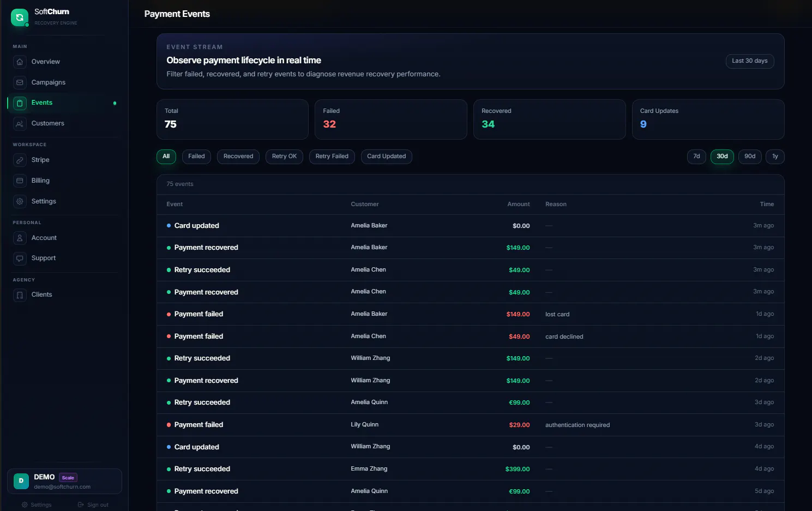Click the '5d ago' timestamp

(764, 491)
